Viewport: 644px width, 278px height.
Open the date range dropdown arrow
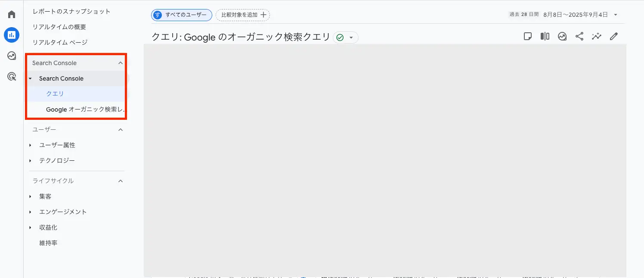pyautogui.click(x=616, y=15)
